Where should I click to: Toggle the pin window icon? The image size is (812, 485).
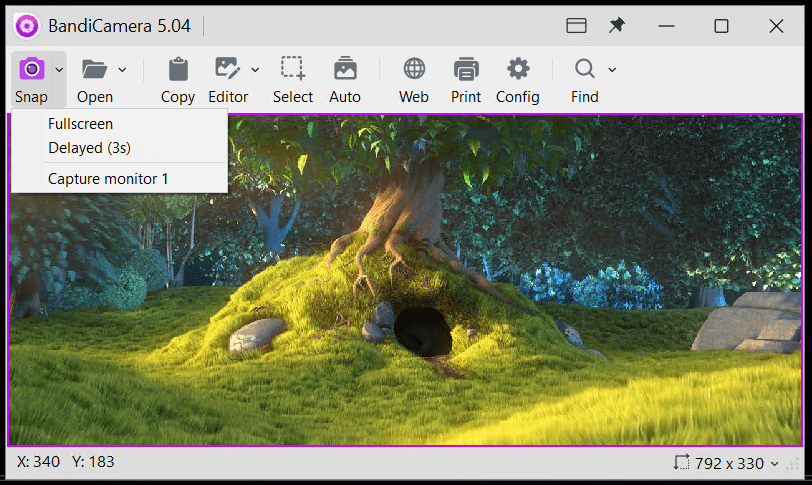(x=617, y=25)
